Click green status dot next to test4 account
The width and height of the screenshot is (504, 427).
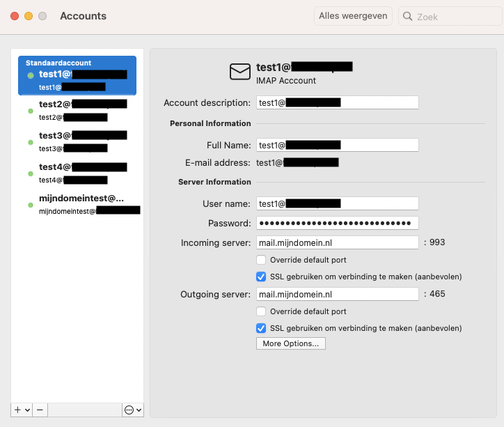31,173
